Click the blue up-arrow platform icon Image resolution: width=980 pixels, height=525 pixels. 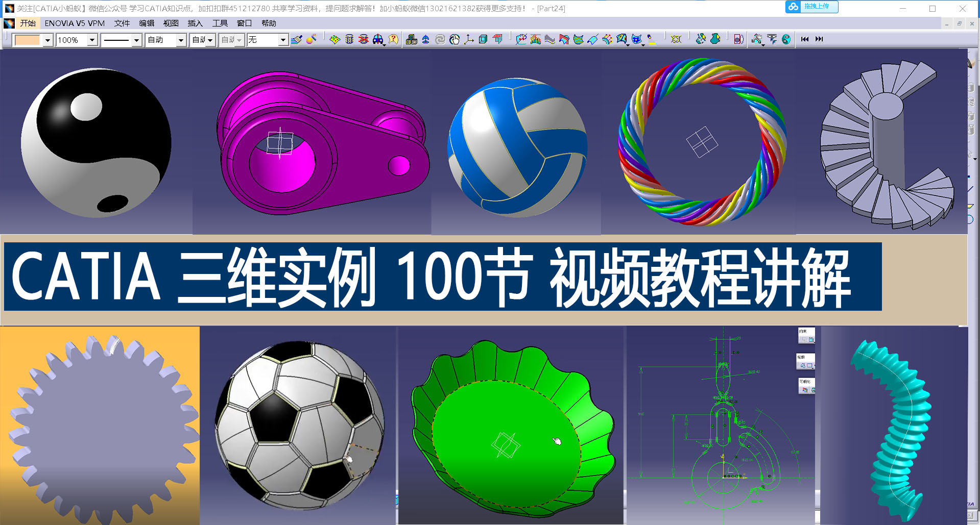[425, 39]
